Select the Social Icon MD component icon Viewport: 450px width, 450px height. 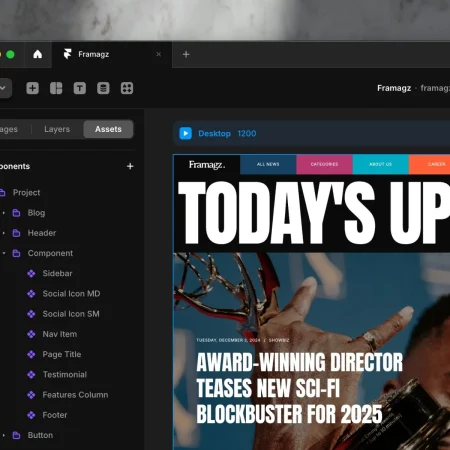click(x=31, y=294)
